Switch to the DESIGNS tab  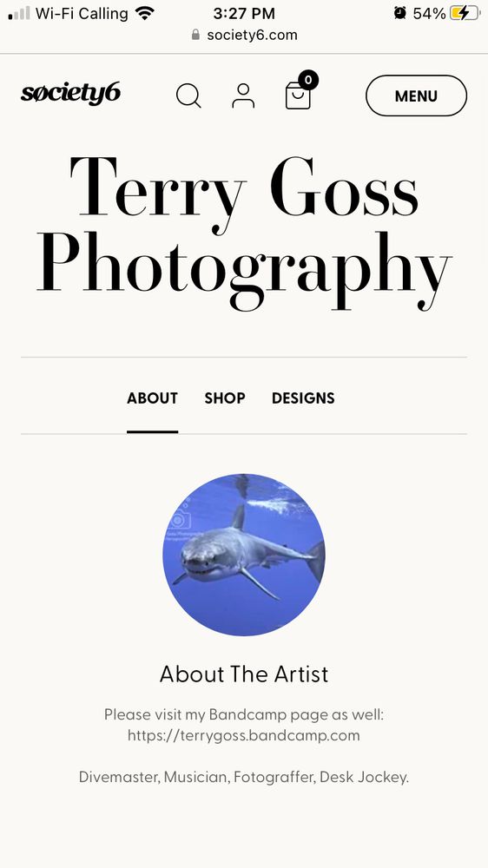pyautogui.click(x=303, y=398)
